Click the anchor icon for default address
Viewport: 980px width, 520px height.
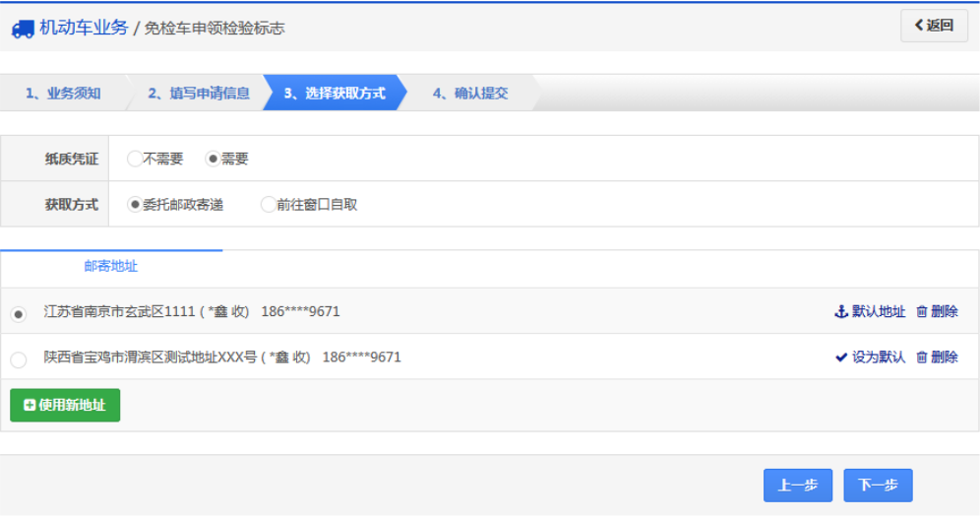(x=840, y=311)
